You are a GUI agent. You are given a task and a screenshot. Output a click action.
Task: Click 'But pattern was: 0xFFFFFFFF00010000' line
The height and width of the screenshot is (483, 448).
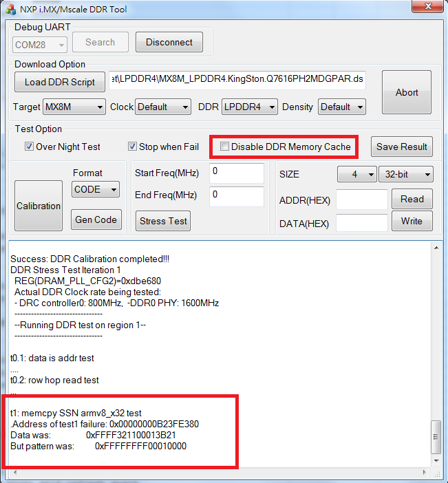point(98,446)
